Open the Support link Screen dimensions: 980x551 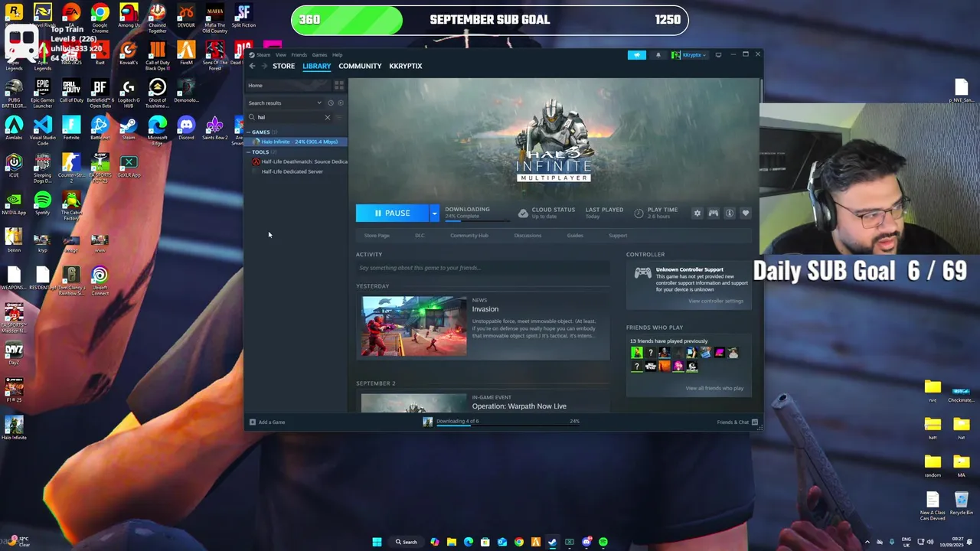tap(618, 236)
